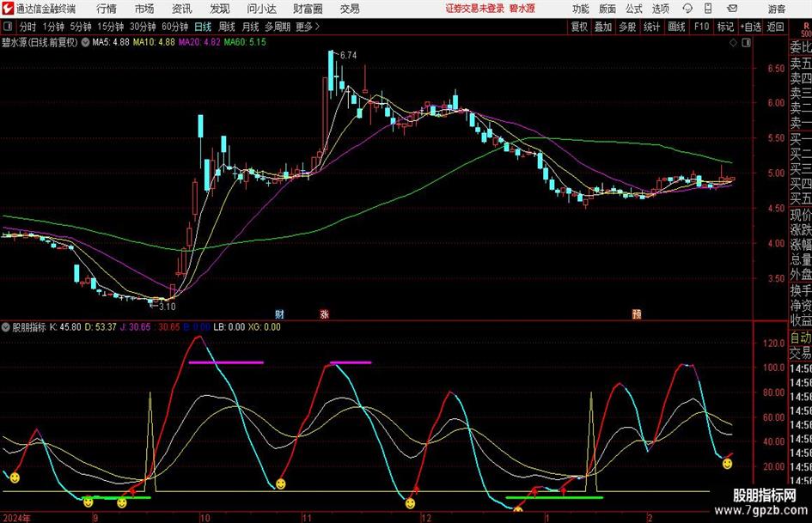Click 自动交易 in right panel
The width and height of the screenshot is (812, 523).
[801, 345]
